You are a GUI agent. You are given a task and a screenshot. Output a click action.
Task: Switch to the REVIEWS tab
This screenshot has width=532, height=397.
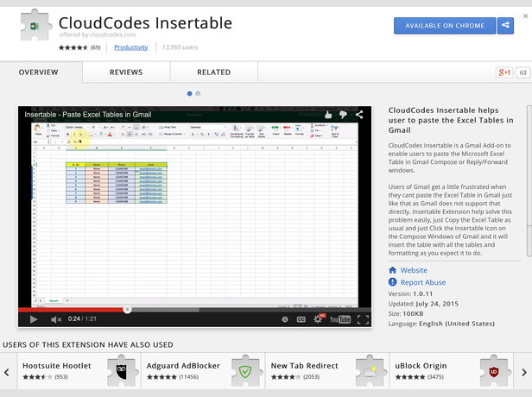pos(126,72)
